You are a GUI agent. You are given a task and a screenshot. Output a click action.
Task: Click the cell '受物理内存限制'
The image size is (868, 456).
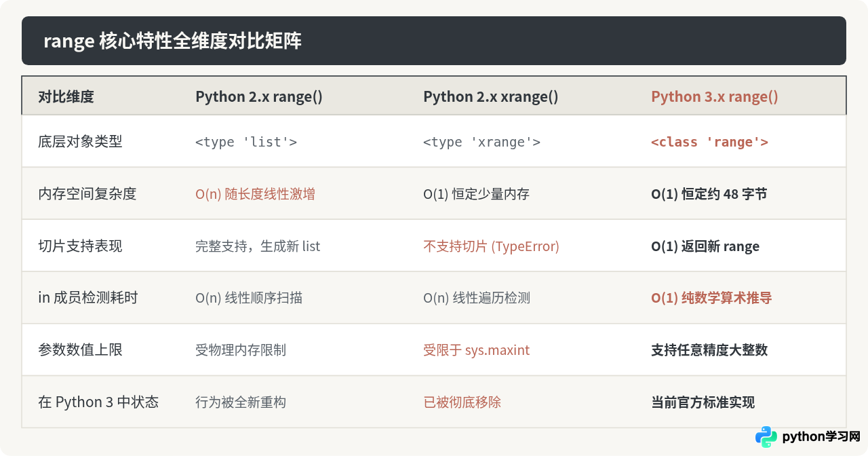241,350
